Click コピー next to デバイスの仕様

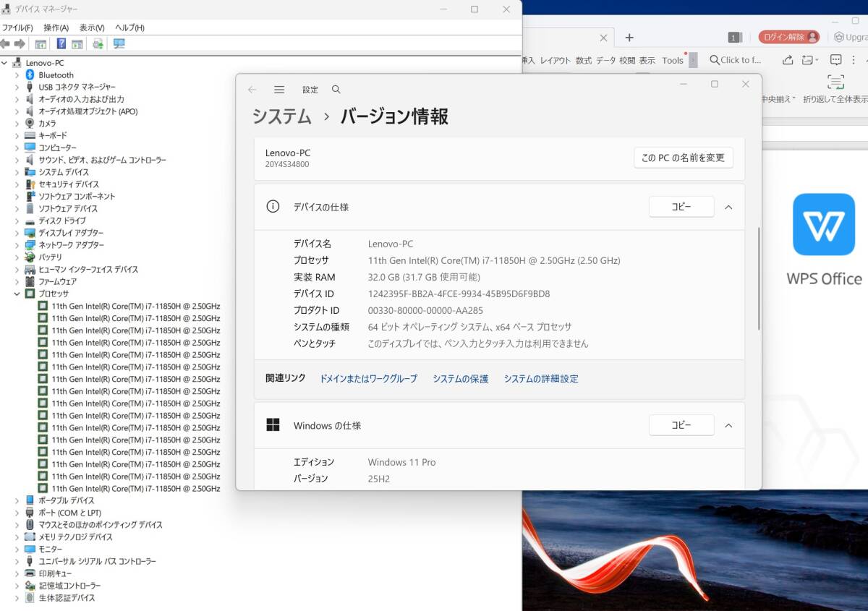681,206
